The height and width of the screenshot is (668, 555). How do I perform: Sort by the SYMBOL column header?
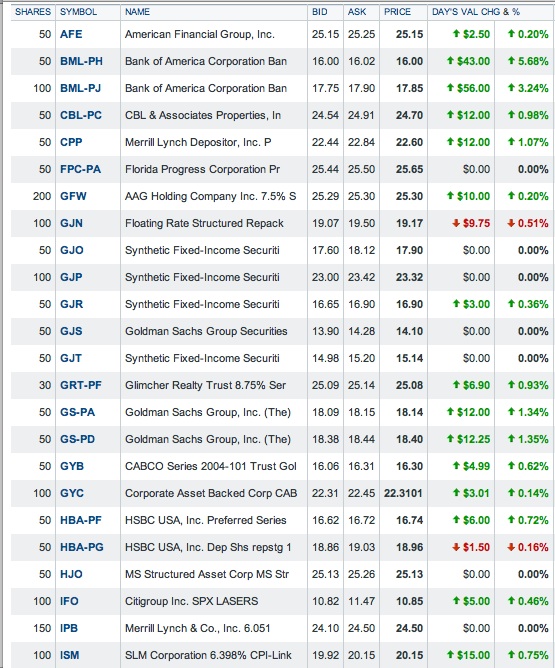click(x=78, y=12)
